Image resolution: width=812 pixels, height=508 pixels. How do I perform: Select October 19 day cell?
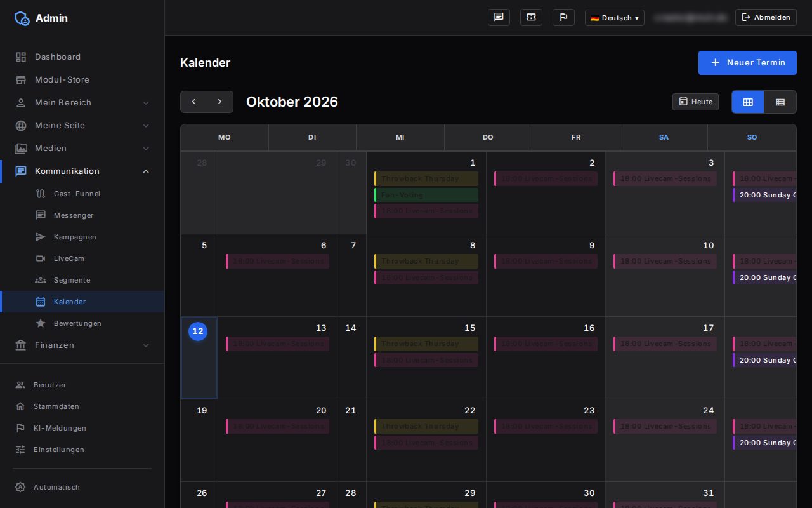(199, 440)
